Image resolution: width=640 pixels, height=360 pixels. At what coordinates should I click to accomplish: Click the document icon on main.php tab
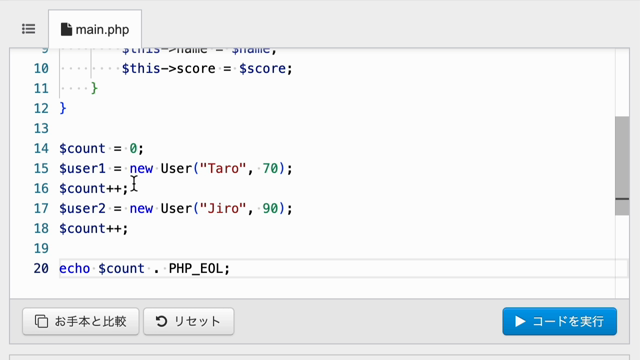pos(66,29)
